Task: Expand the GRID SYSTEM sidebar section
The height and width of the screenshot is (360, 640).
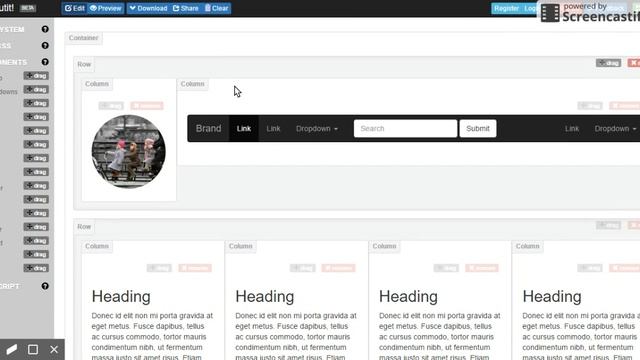Action: [x=12, y=29]
